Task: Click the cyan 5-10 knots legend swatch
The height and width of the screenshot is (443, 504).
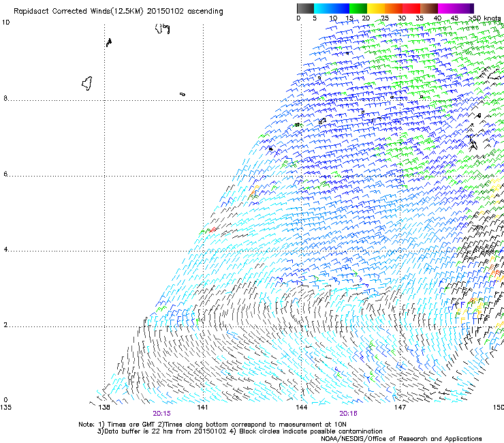Action: point(323,8)
